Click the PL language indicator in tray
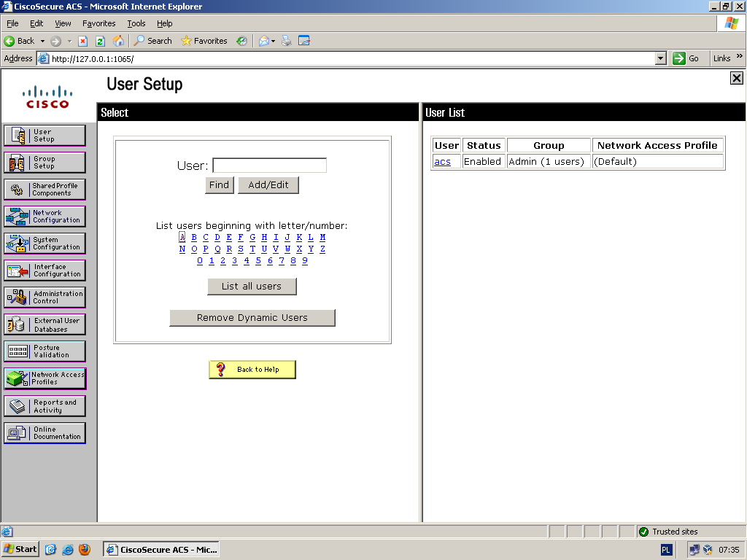The height and width of the screenshot is (560, 747). (x=665, y=550)
